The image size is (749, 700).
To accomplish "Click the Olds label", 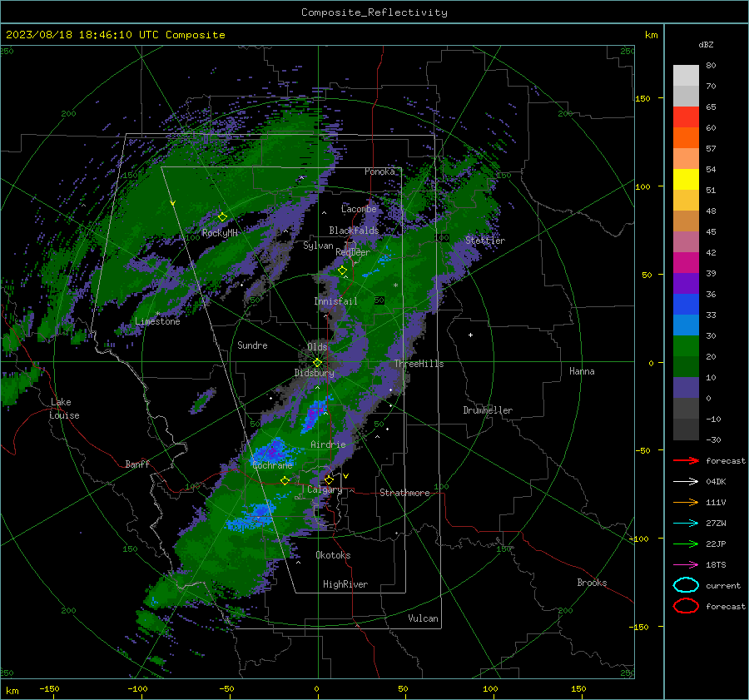I will pyautogui.click(x=317, y=347).
